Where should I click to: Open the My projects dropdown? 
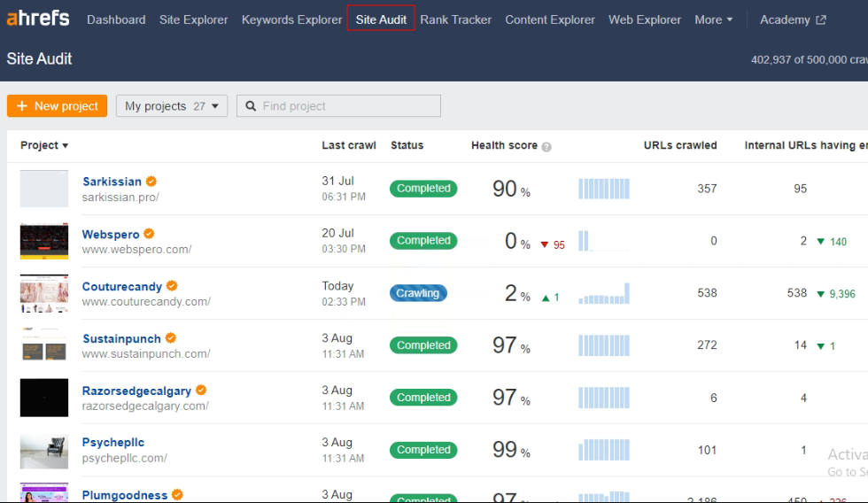[x=172, y=105]
